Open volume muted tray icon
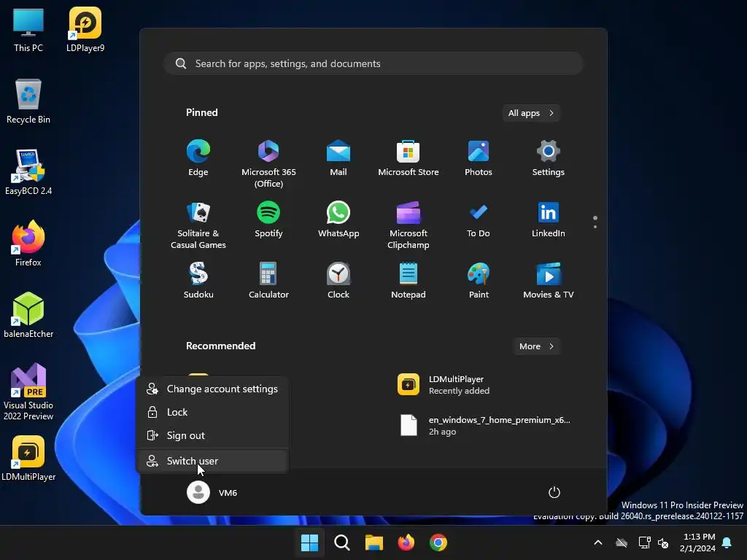747x560 pixels. (x=663, y=542)
